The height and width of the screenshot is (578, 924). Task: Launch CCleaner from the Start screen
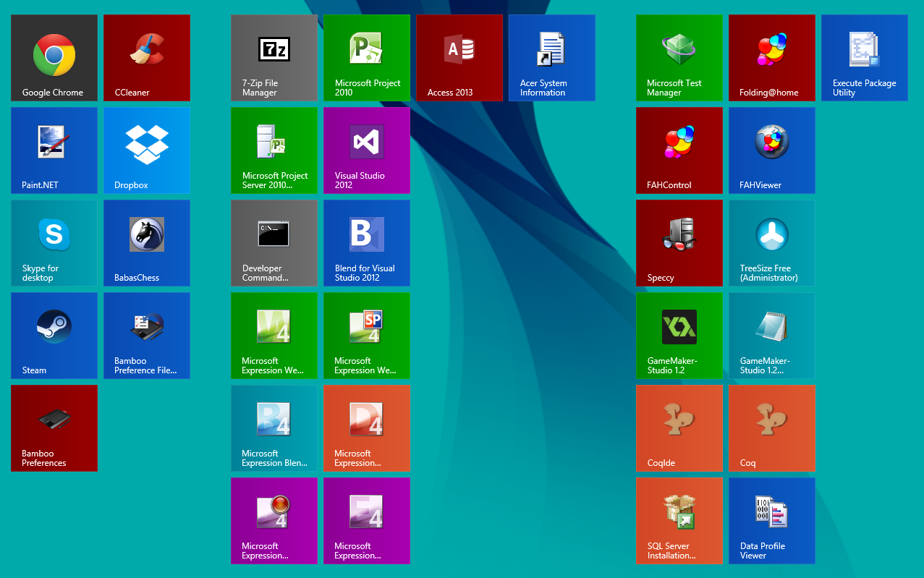pos(147,58)
